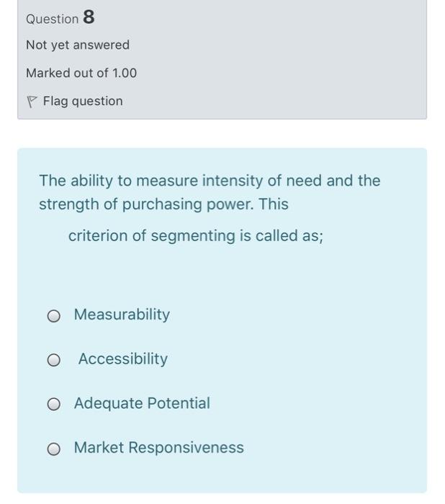
Task: Click the word Question in the header
Action: pyautogui.click(x=52, y=19)
